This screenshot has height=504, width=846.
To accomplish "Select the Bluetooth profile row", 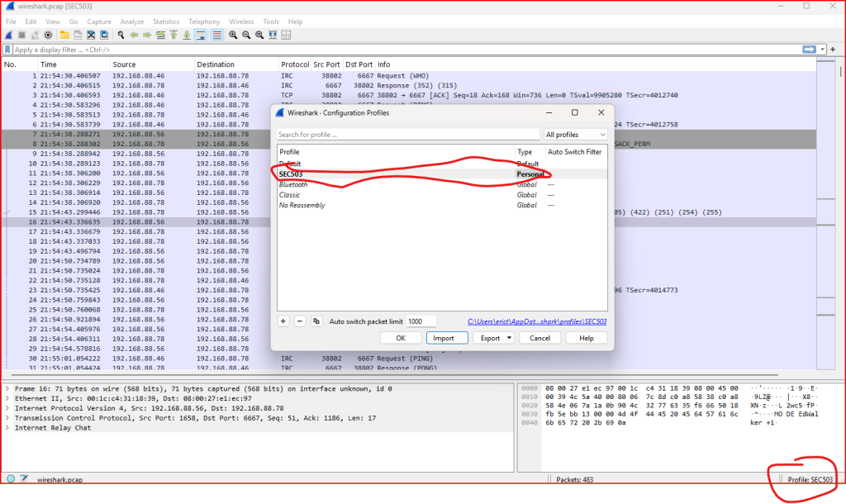I will (x=442, y=184).
